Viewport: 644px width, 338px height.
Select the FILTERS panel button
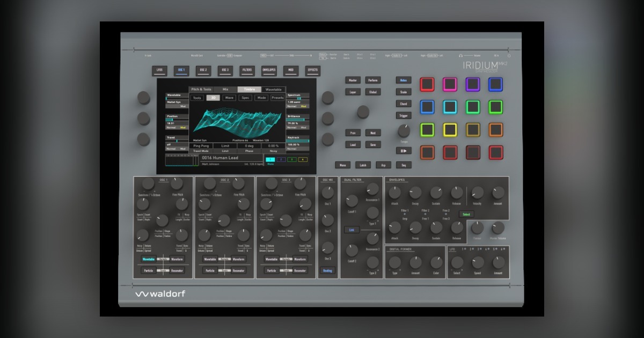pos(247,70)
